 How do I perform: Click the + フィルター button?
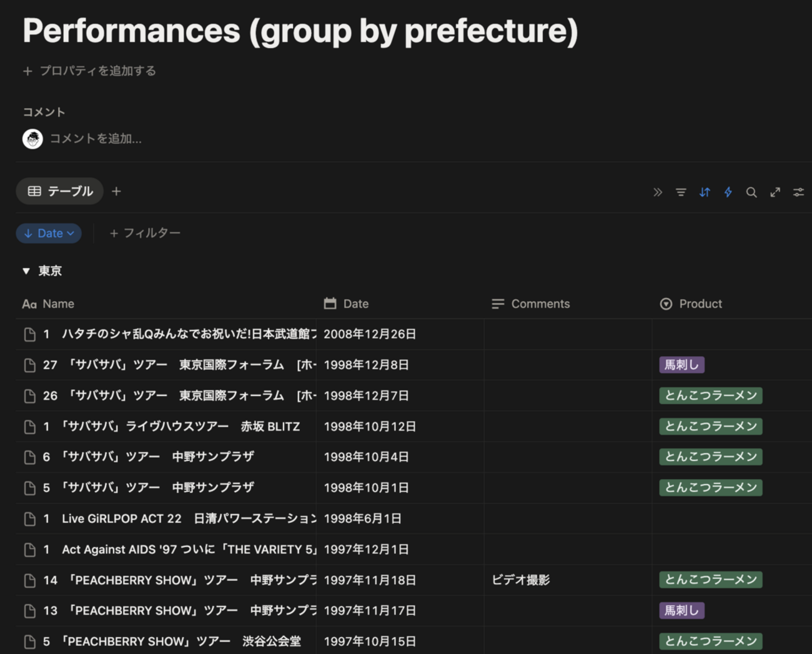tap(145, 233)
